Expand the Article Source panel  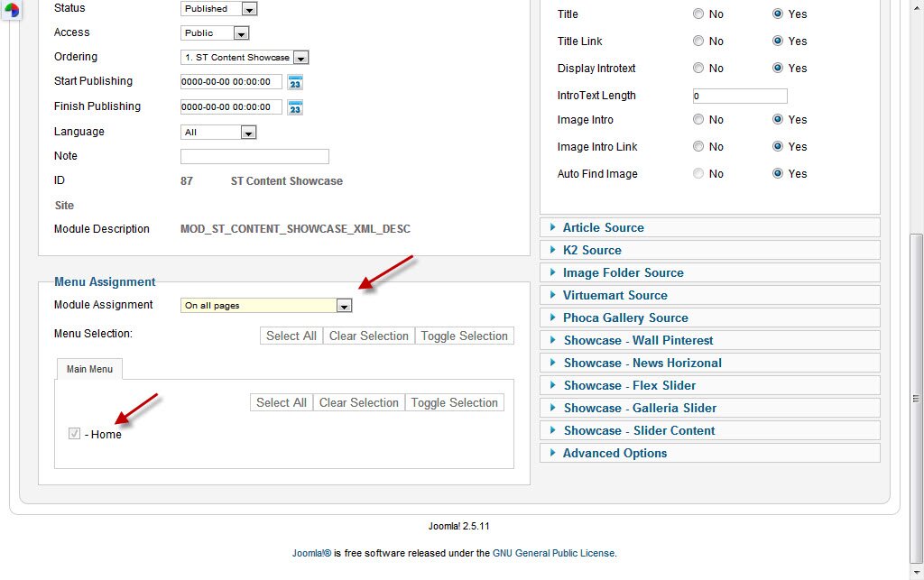pos(603,228)
